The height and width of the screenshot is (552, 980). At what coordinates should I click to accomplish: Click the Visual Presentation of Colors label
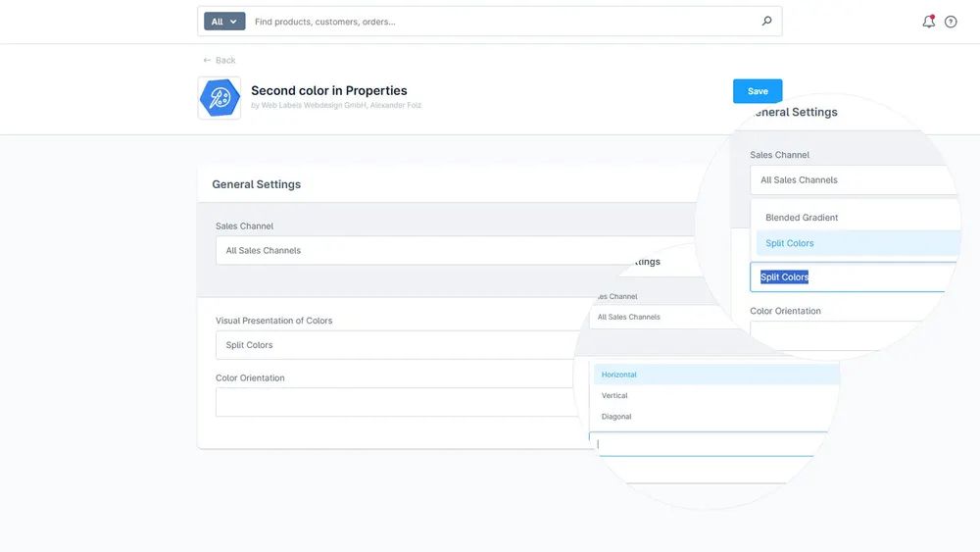(273, 321)
